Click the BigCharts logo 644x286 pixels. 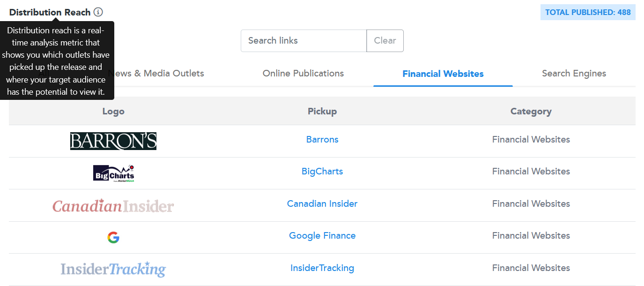point(113,173)
